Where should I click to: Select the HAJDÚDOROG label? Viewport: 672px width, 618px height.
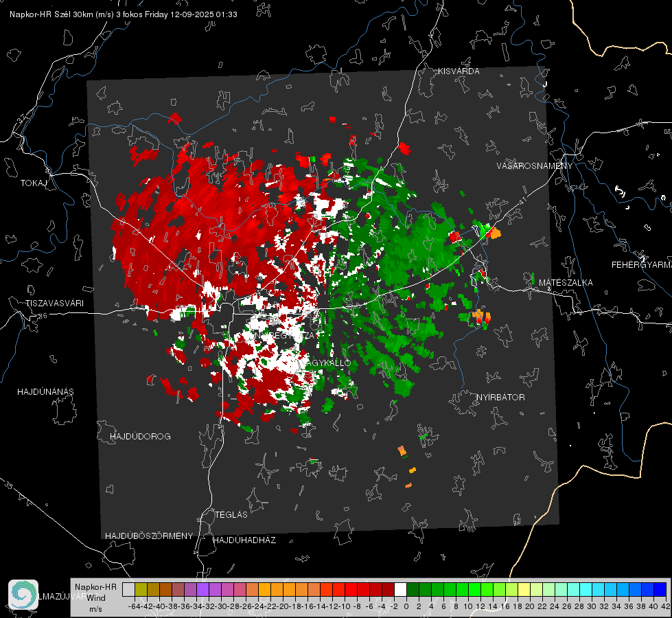coord(140,437)
